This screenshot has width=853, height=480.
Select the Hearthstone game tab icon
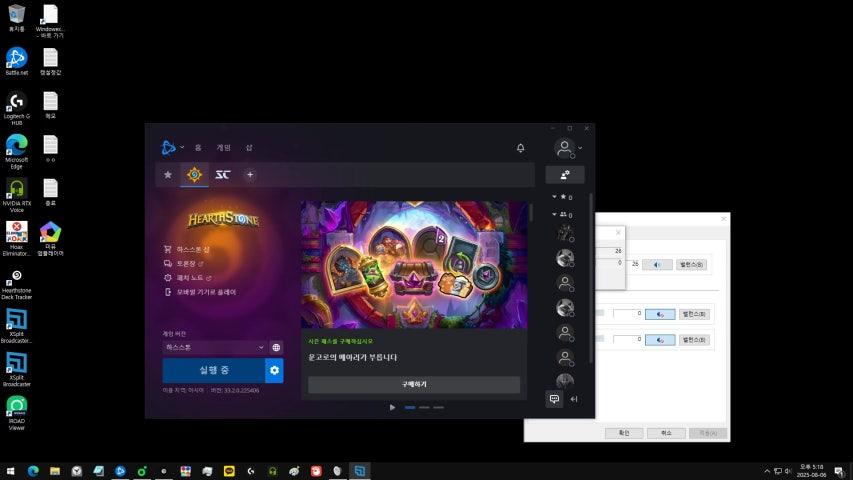click(195, 175)
